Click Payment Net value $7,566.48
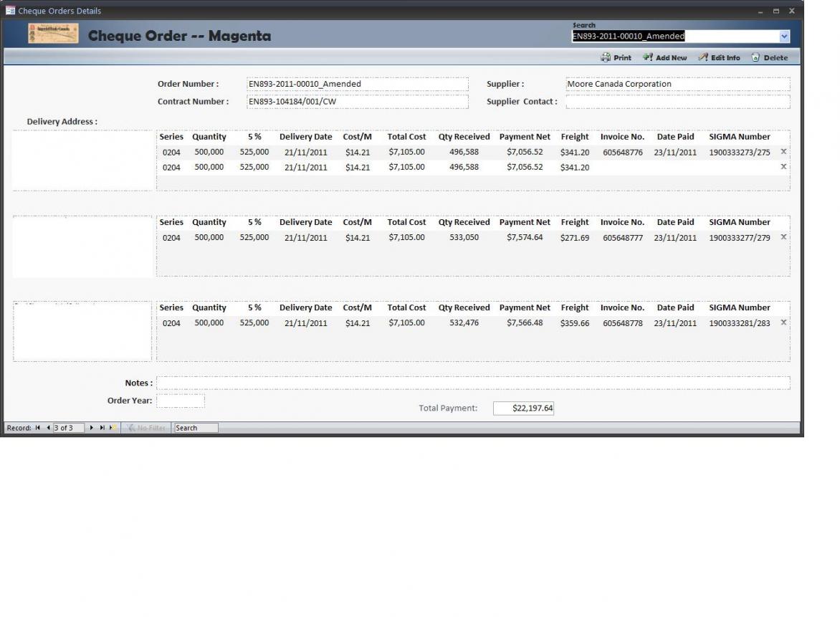Screen dimensions: 840x617 coord(525,323)
